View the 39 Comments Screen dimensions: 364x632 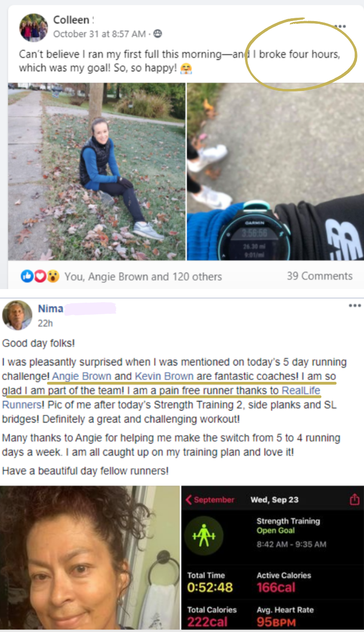click(x=320, y=276)
